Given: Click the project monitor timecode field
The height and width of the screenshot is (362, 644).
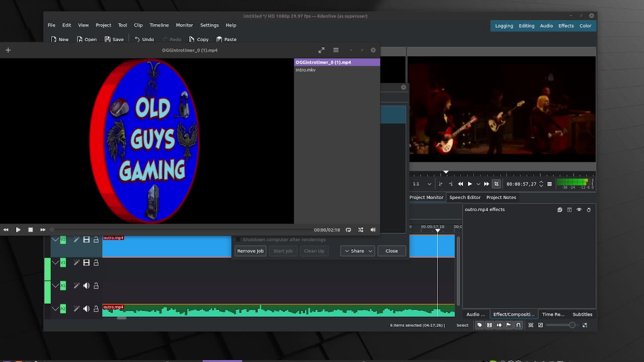Looking at the screenshot, I should pyautogui.click(x=521, y=184).
